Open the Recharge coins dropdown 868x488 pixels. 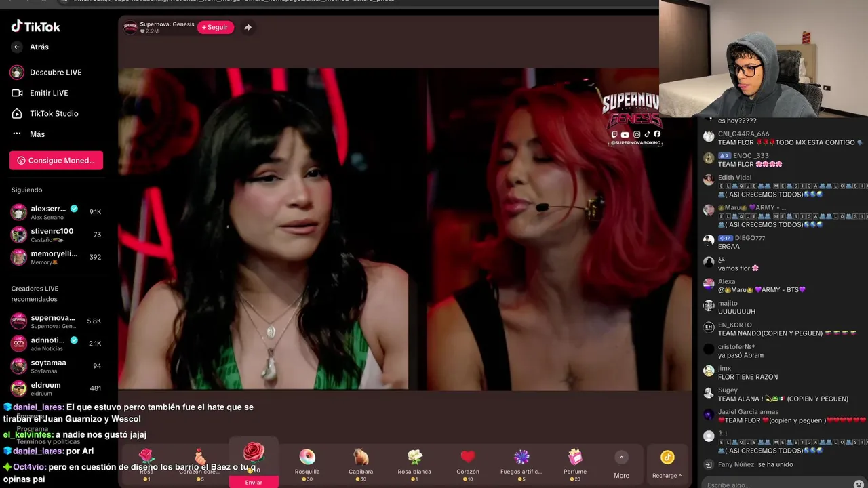pos(667,465)
